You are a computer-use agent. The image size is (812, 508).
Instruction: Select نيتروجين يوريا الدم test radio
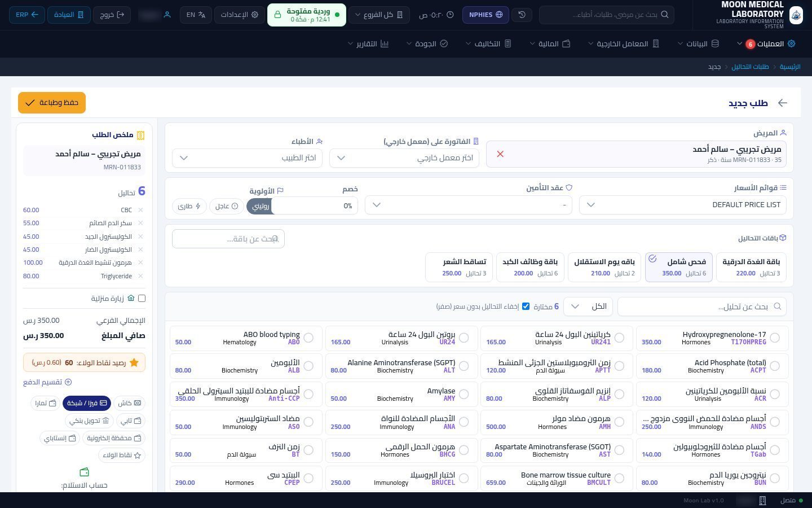(775, 478)
